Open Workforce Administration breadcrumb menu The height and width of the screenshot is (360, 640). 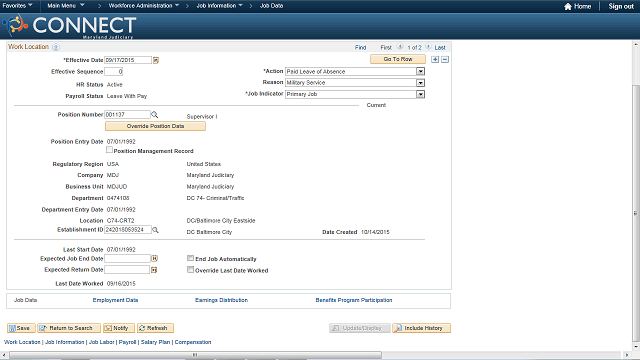point(144,6)
